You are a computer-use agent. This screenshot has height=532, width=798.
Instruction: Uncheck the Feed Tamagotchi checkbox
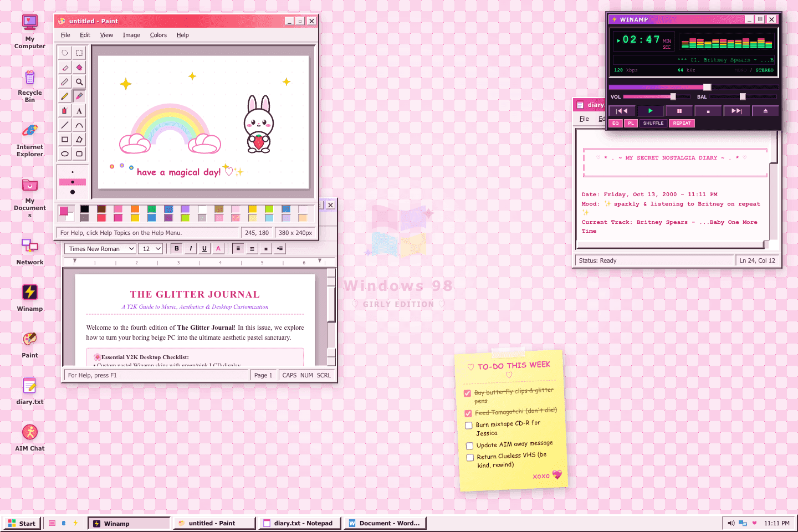[x=468, y=413]
